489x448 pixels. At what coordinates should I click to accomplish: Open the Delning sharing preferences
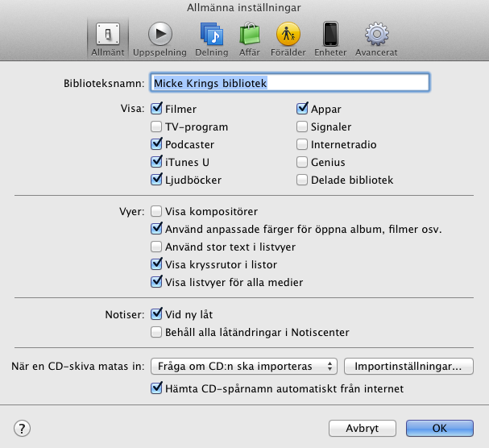point(212,37)
